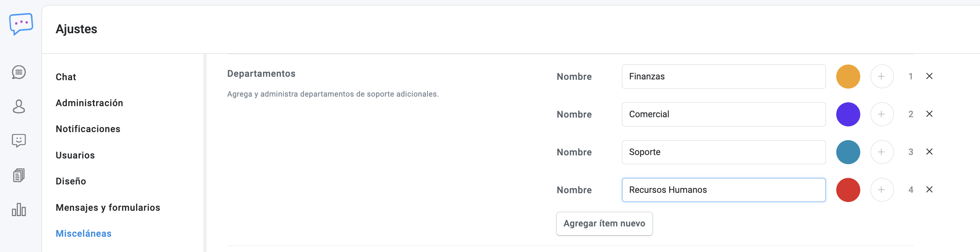The height and width of the screenshot is (252, 980).
Task: Pick the orange color swatch for Finanzas
Action: coord(848,76)
